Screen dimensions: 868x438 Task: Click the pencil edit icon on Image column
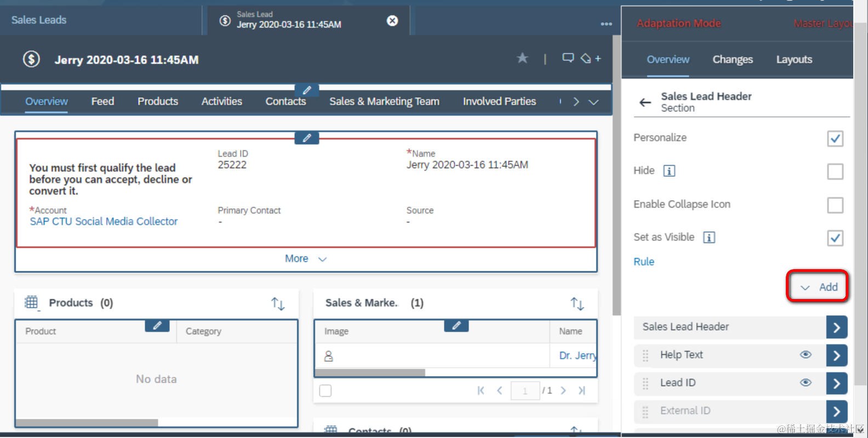coord(456,326)
